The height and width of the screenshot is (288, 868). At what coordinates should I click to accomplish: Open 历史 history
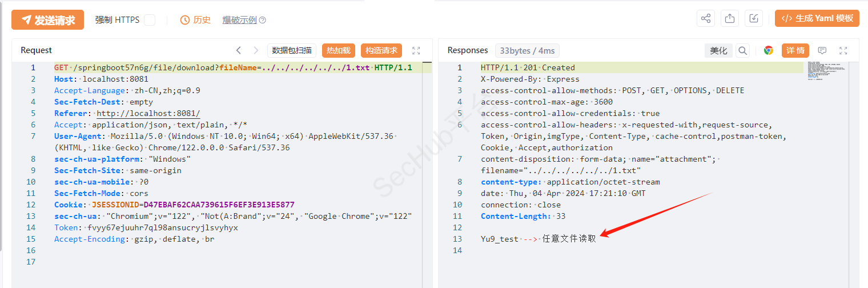(x=195, y=20)
